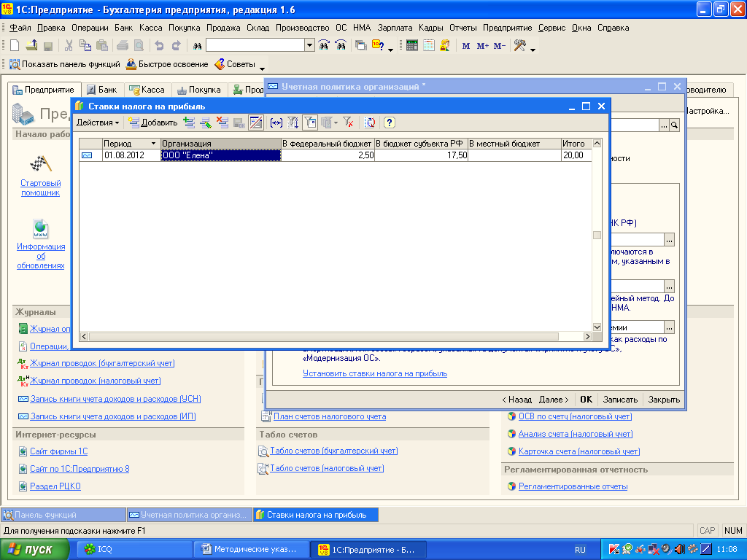This screenshot has width=747, height=560.
Task: Open the Файл menu
Action: coord(20,28)
